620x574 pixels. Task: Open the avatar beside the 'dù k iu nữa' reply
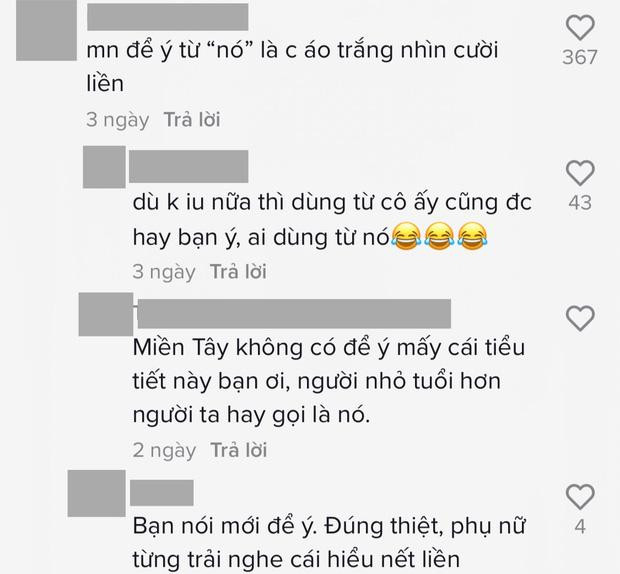pyautogui.click(x=104, y=167)
